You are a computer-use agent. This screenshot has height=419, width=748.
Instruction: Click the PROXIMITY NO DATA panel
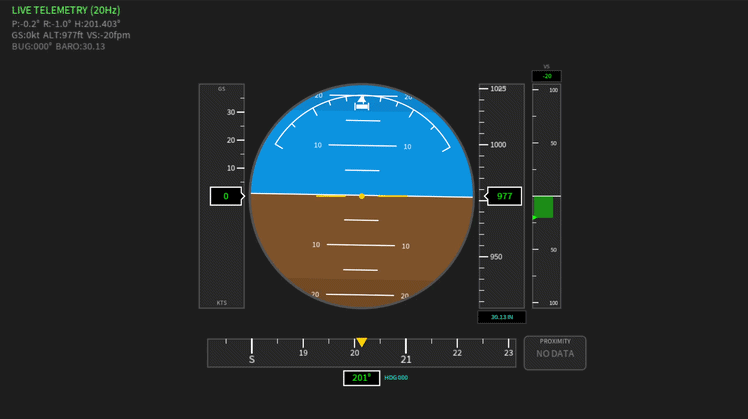tap(555, 353)
